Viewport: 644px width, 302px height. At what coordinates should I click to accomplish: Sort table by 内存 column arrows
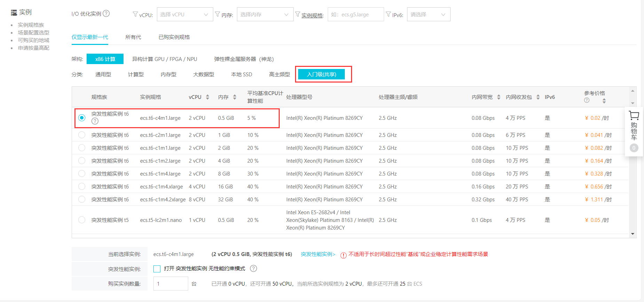(x=235, y=97)
